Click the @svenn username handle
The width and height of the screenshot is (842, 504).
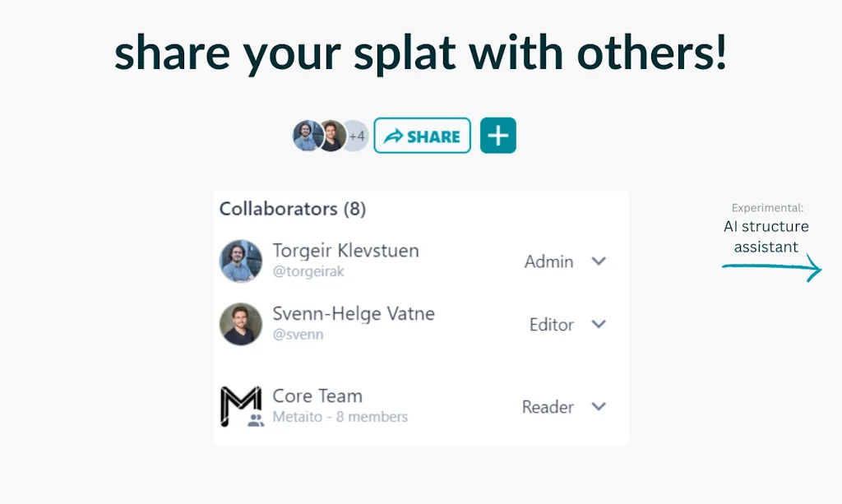click(x=298, y=335)
